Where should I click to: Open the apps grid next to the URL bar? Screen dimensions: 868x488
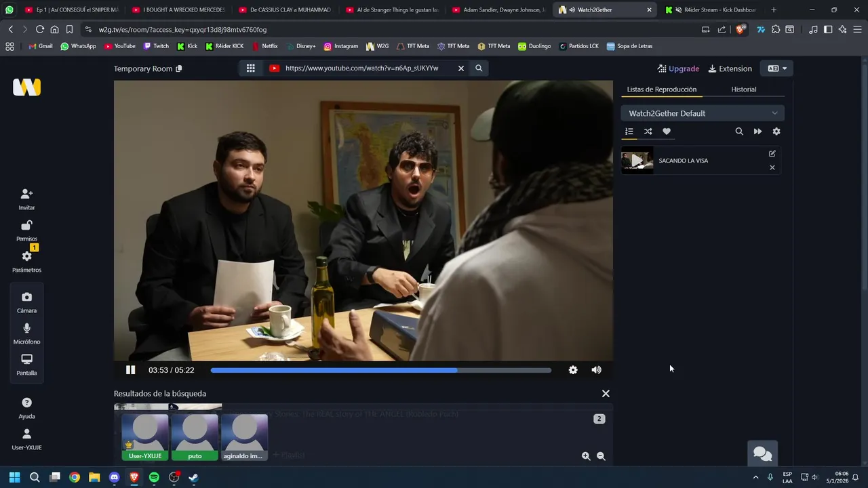[x=250, y=68]
